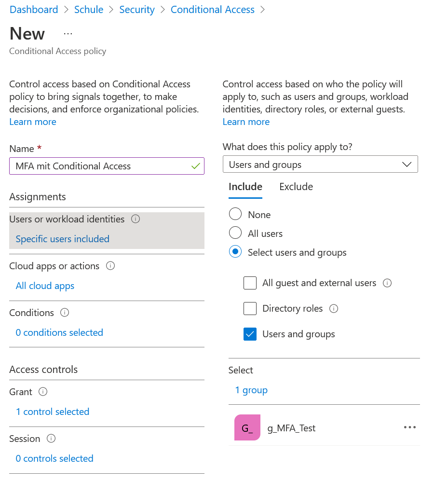Open the '1 control selected' Grant link
The width and height of the screenshot is (448, 495).
[53, 412]
